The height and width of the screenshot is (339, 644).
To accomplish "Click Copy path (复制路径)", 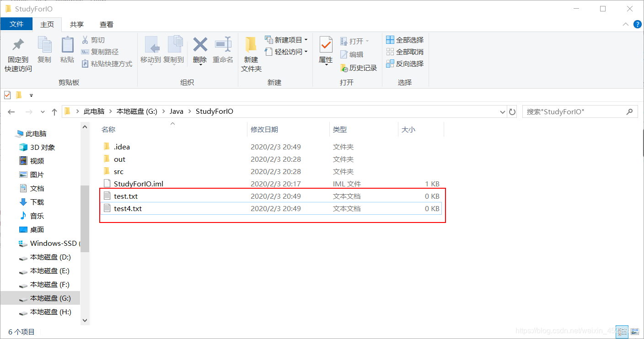I will pyautogui.click(x=100, y=52).
